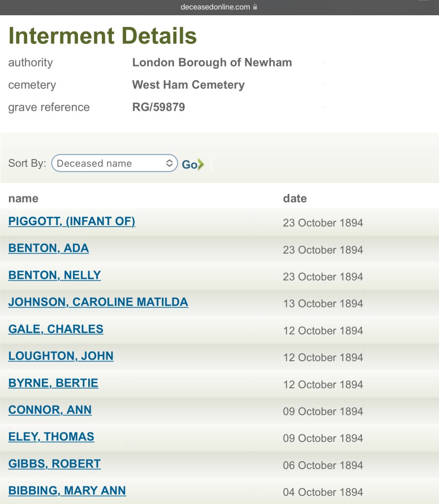
Task: View LOUGHTON, JOHN details
Action: click(x=61, y=356)
